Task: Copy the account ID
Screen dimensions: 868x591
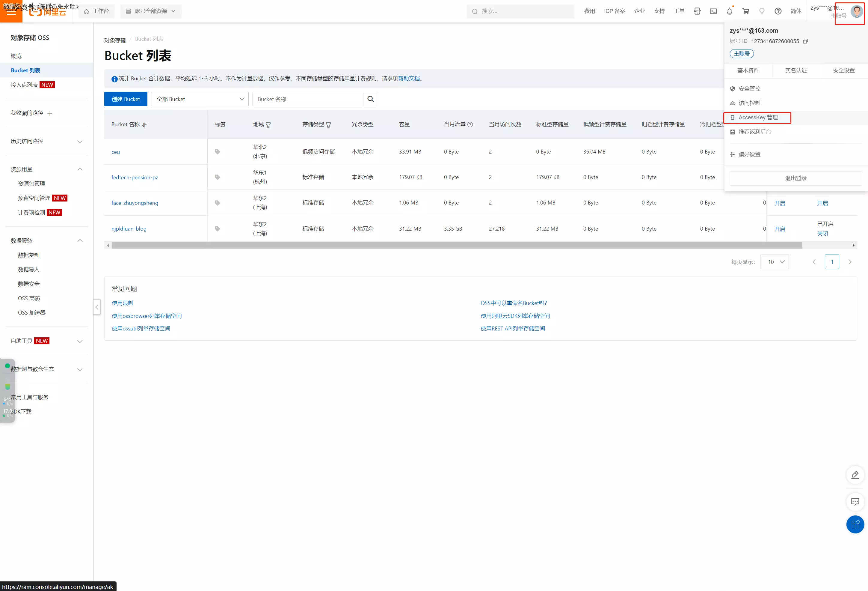Action: click(806, 41)
